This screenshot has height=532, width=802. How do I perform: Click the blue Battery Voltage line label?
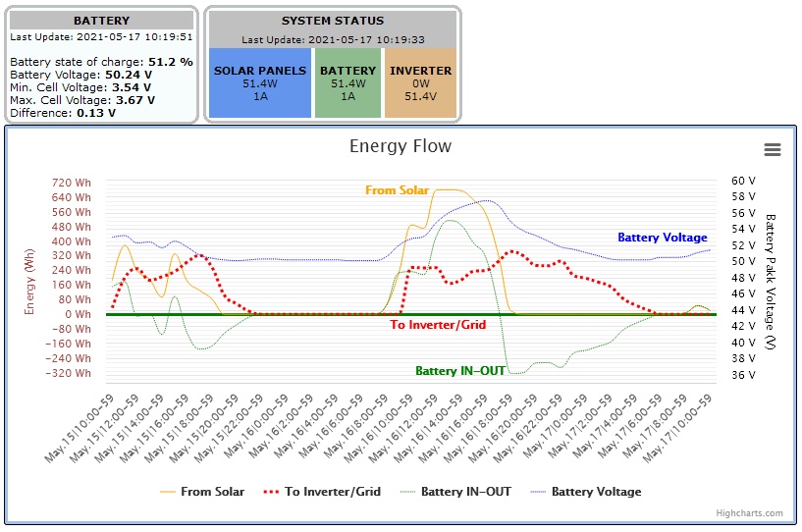point(663,238)
